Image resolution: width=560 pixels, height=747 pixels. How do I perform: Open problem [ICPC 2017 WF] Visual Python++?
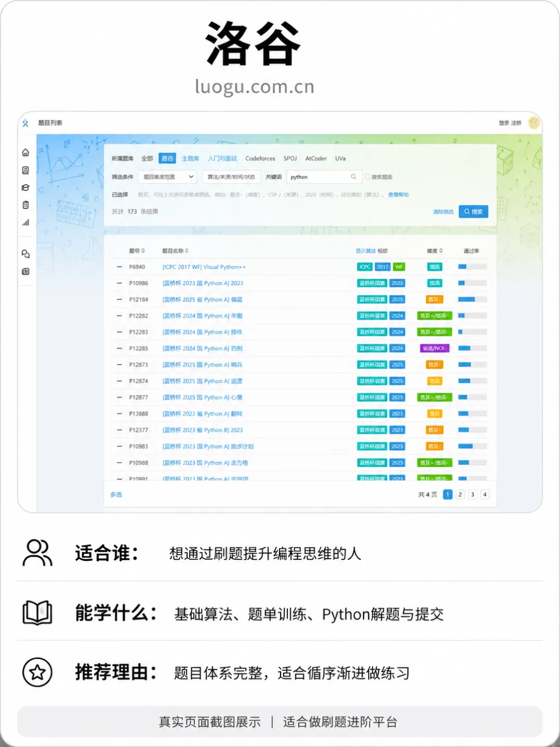204,267
